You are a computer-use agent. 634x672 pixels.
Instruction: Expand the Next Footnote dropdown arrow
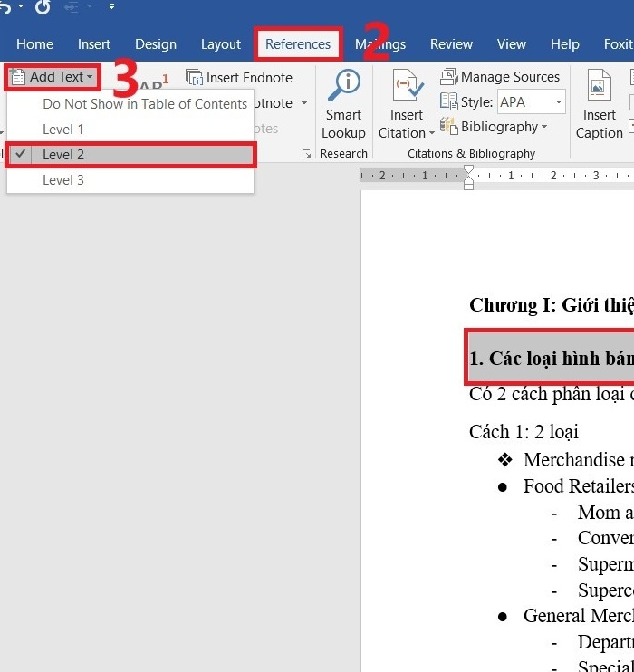(304, 103)
